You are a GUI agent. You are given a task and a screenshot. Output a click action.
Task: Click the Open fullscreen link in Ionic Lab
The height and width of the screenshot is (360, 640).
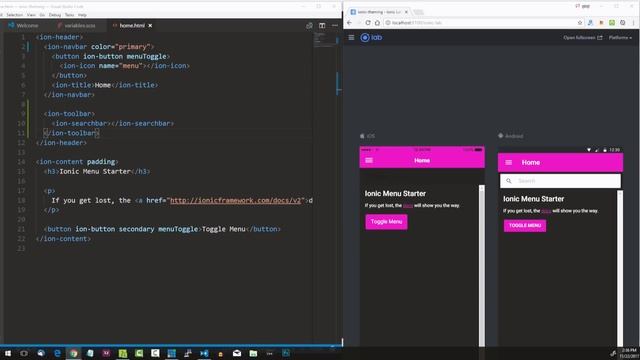pyautogui.click(x=582, y=38)
